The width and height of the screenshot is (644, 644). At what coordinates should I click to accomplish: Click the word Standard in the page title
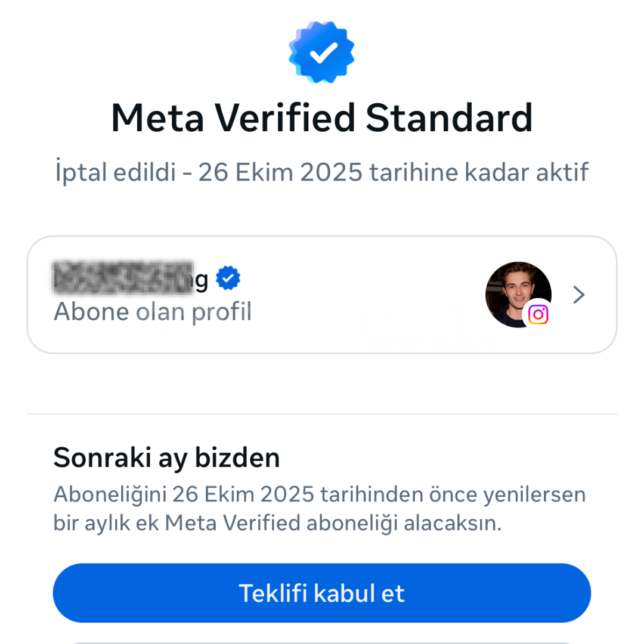(x=449, y=118)
